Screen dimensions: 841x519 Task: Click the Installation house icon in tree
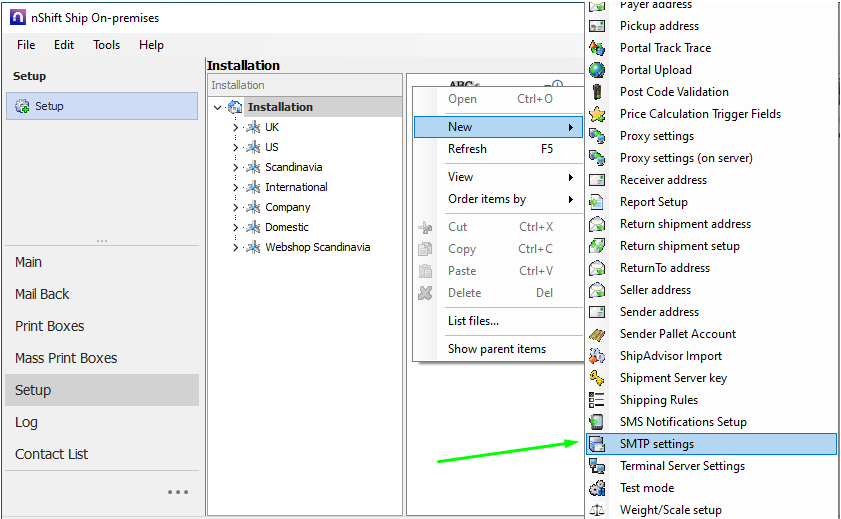(235, 107)
